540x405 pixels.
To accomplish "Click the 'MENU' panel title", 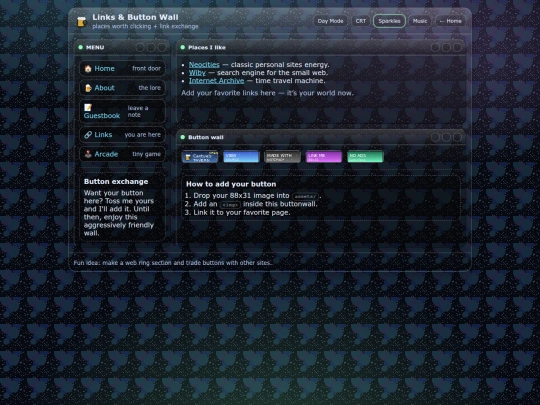I will click(x=95, y=48).
